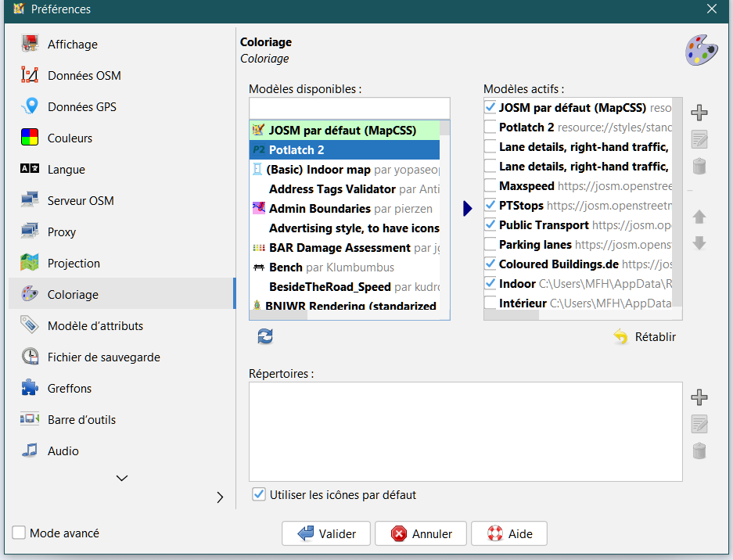This screenshot has height=560, width=733.
Task: Click the right chevron below the sidebar
Action: 220,497
